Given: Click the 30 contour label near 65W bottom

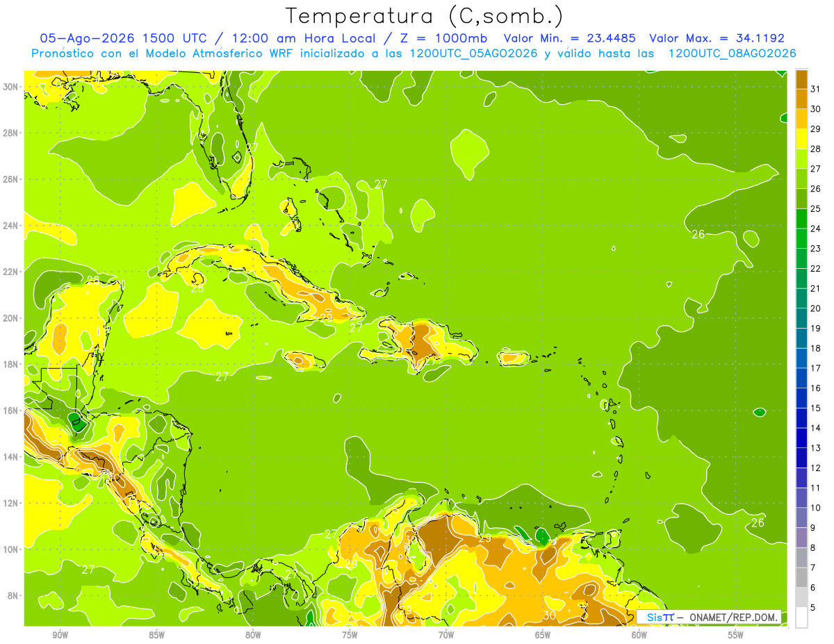Looking at the screenshot, I should [x=549, y=616].
